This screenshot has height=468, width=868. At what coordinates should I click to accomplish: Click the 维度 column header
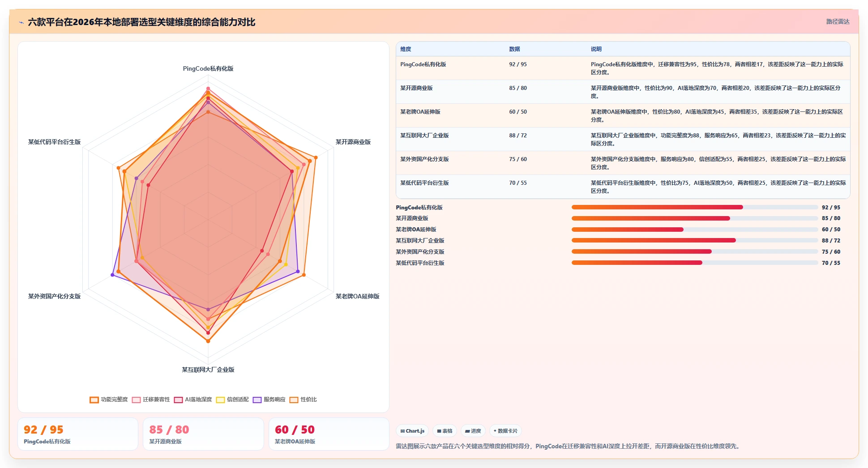pos(406,49)
